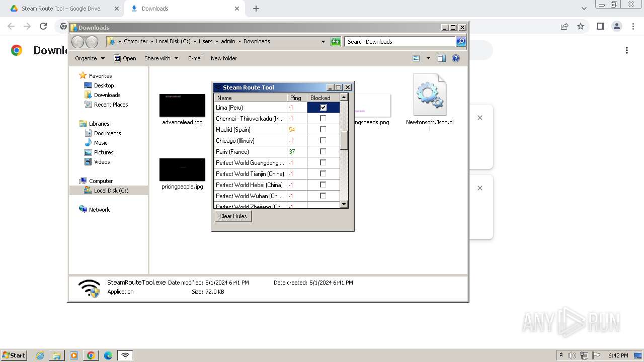Expand the address bar history dropdown
The width and height of the screenshot is (644, 362).
(323, 42)
